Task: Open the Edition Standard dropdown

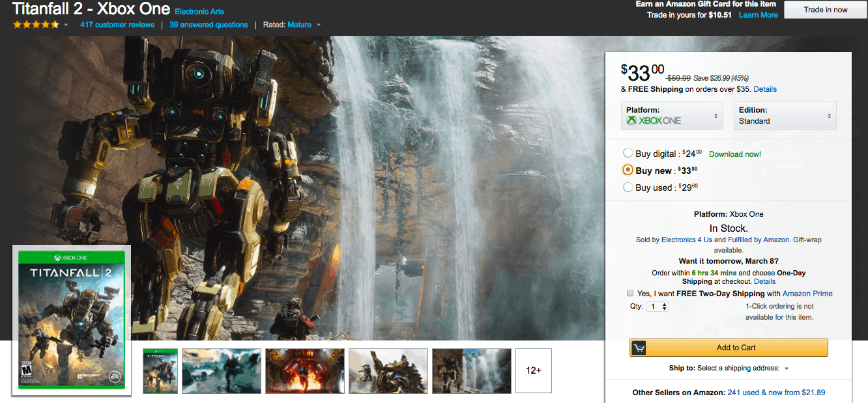Action: (x=785, y=115)
